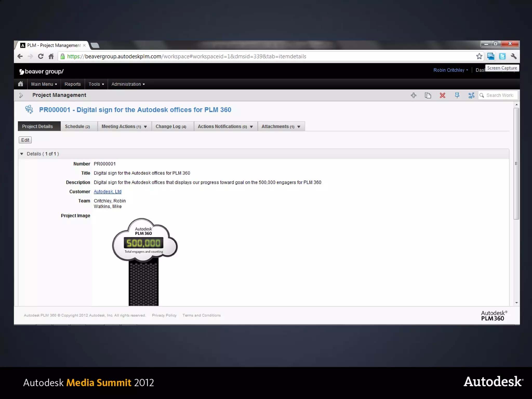Reload the page with refresh icon
Viewport: 532px width, 399px height.
pos(41,56)
